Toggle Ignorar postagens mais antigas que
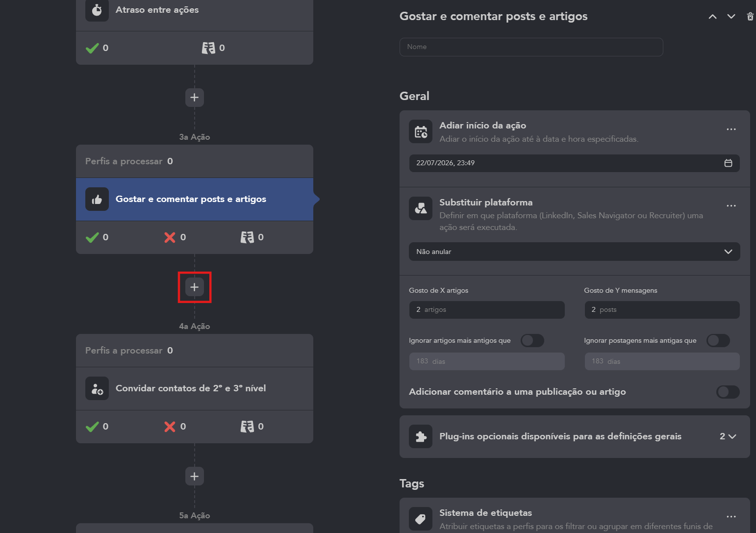This screenshot has width=756, height=533. [x=718, y=340]
